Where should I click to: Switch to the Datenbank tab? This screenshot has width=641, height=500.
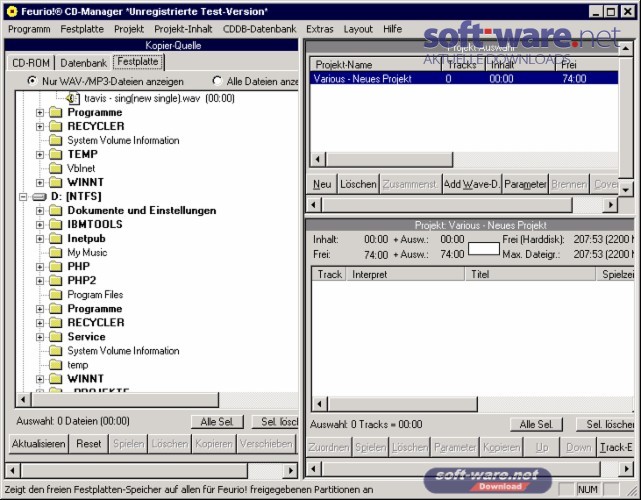83,63
